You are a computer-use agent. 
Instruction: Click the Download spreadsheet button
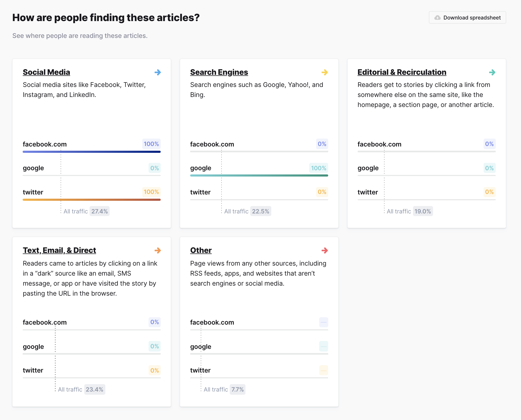click(x=466, y=18)
